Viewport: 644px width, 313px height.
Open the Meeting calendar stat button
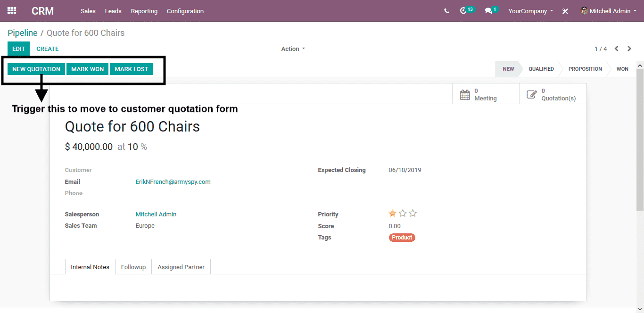point(485,94)
